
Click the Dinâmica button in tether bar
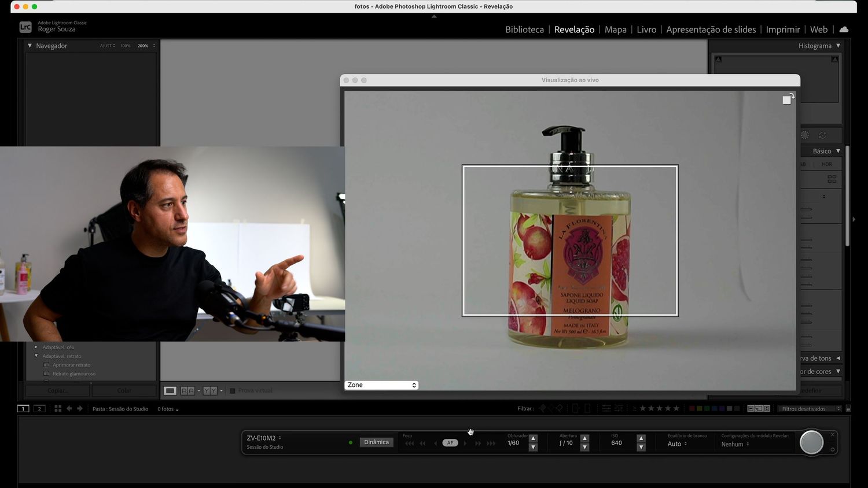[x=377, y=442]
